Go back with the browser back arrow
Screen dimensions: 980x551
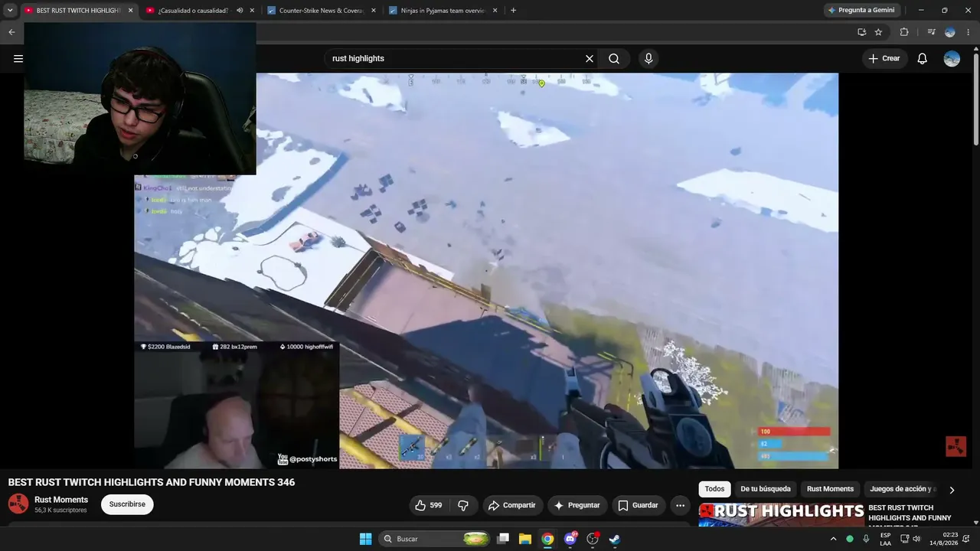click(x=11, y=32)
